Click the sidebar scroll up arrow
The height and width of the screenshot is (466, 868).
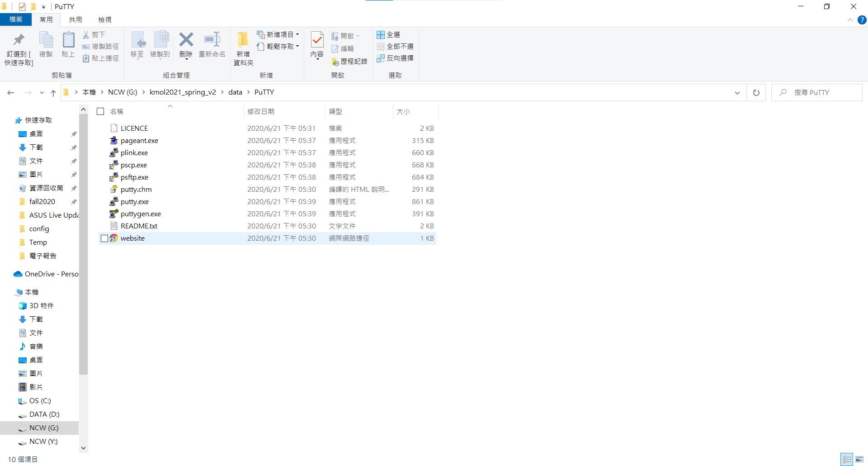(x=83, y=109)
